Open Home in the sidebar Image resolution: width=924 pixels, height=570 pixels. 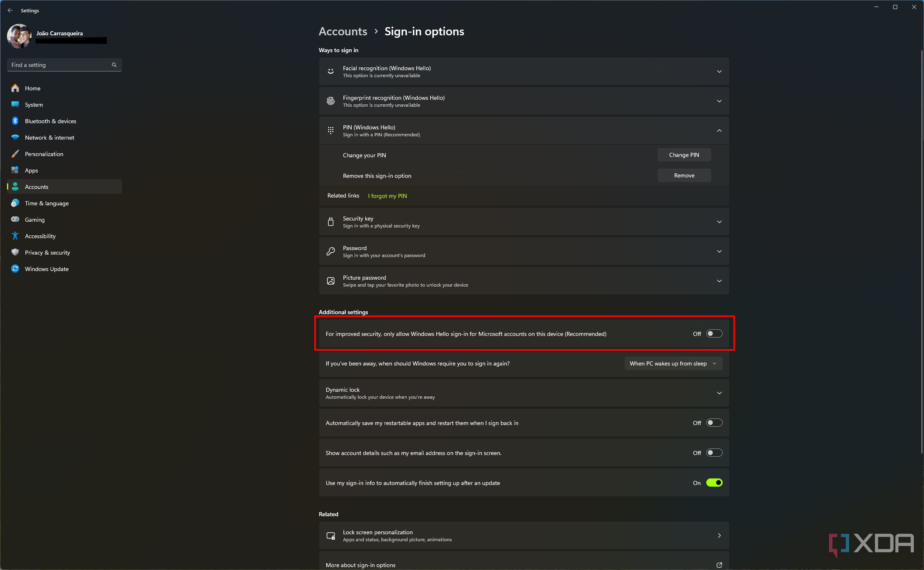65,88
